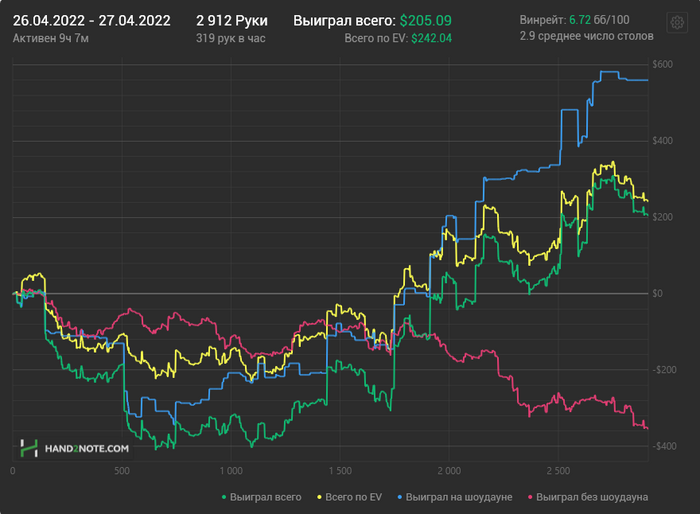Image resolution: width=700 pixels, height=514 pixels.
Task: Toggle the yellow 'Всего по EV' legend series
Action: [x=350, y=497]
